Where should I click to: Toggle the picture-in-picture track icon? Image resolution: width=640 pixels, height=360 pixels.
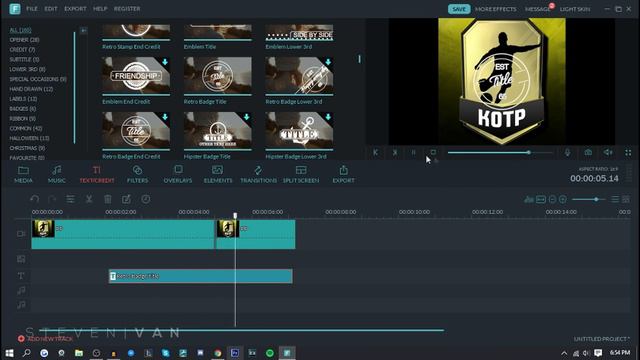pos(21,259)
